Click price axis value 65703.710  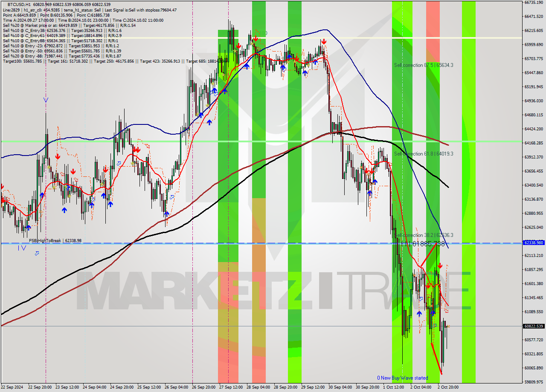pos(533,59)
